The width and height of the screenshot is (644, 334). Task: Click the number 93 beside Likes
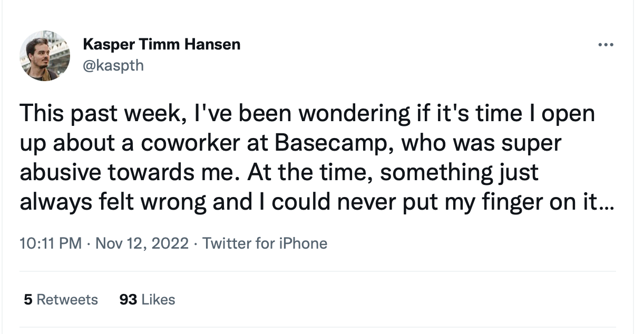click(128, 300)
